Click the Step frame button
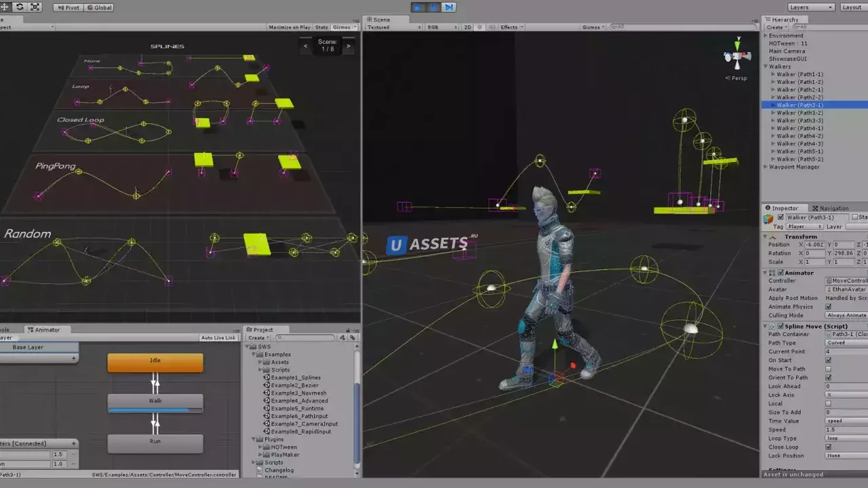The width and height of the screenshot is (868, 488). (x=448, y=7)
